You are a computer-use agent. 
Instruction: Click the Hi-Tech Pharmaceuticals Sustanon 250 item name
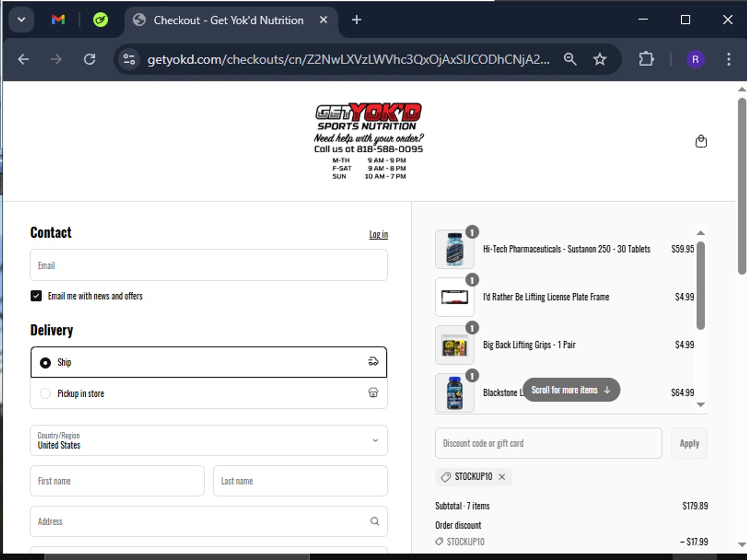pos(567,249)
